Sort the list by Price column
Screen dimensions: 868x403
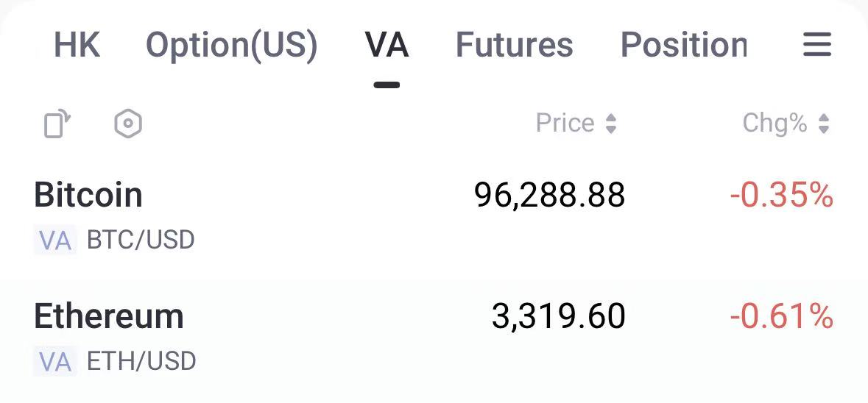(x=565, y=124)
